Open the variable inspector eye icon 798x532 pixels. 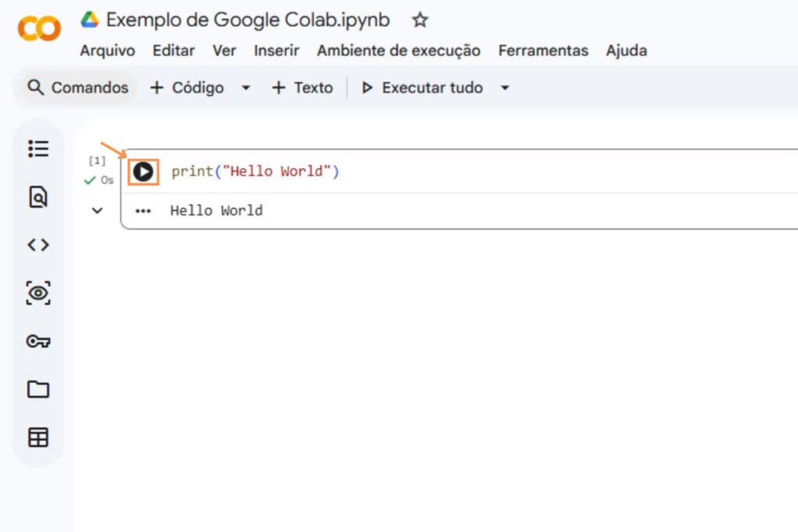tap(38, 294)
